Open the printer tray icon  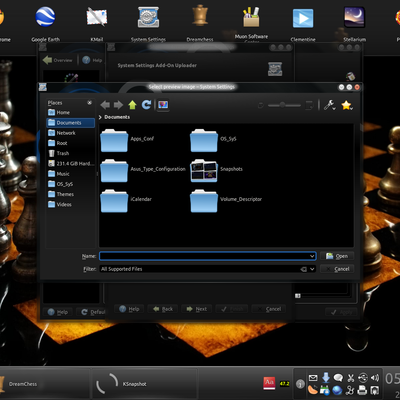362,390
